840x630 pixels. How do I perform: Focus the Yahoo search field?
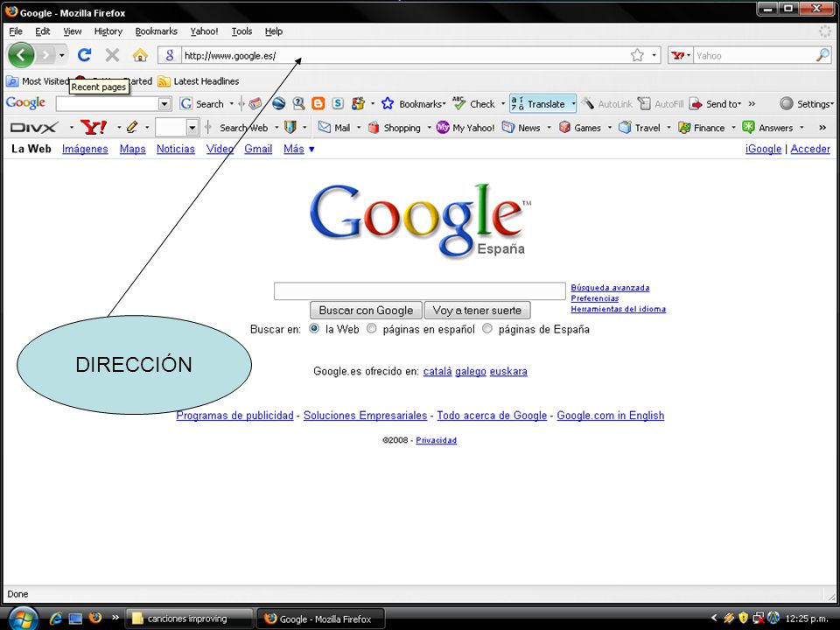(754, 55)
